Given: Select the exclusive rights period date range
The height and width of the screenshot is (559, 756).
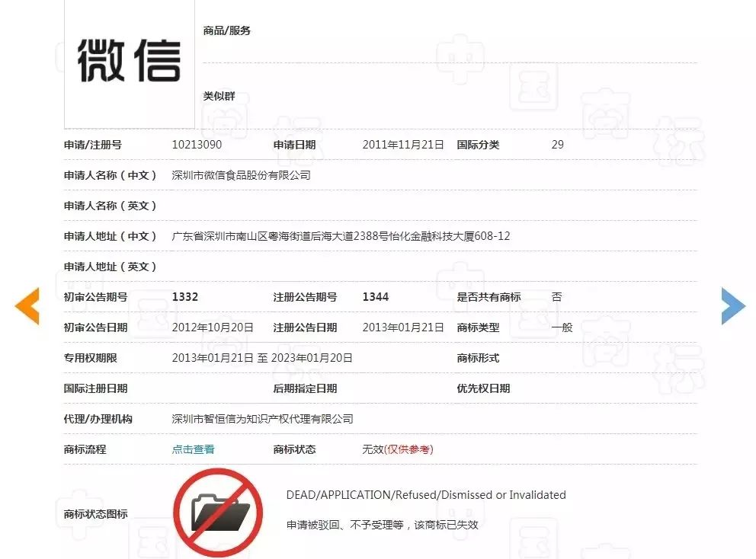Looking at the screenshot, I should tap(262, 358).
